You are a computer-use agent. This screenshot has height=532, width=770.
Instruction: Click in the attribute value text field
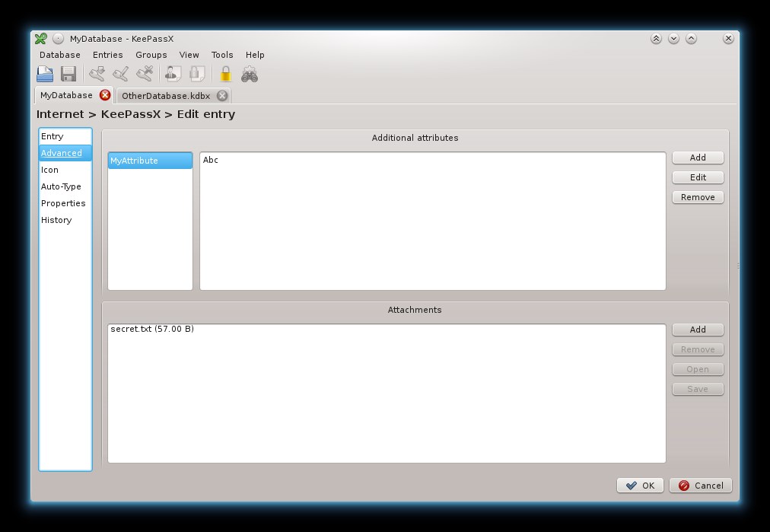[x=433, y=221]
